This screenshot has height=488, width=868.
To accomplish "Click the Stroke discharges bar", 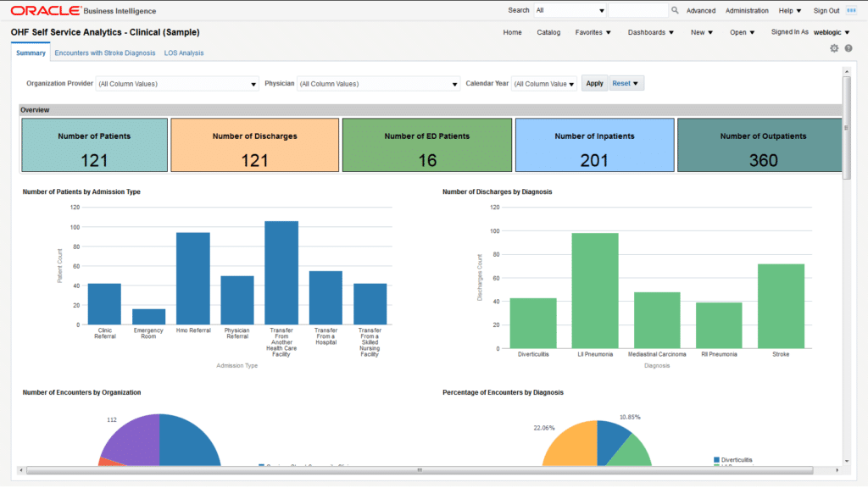I will (781, 306).
